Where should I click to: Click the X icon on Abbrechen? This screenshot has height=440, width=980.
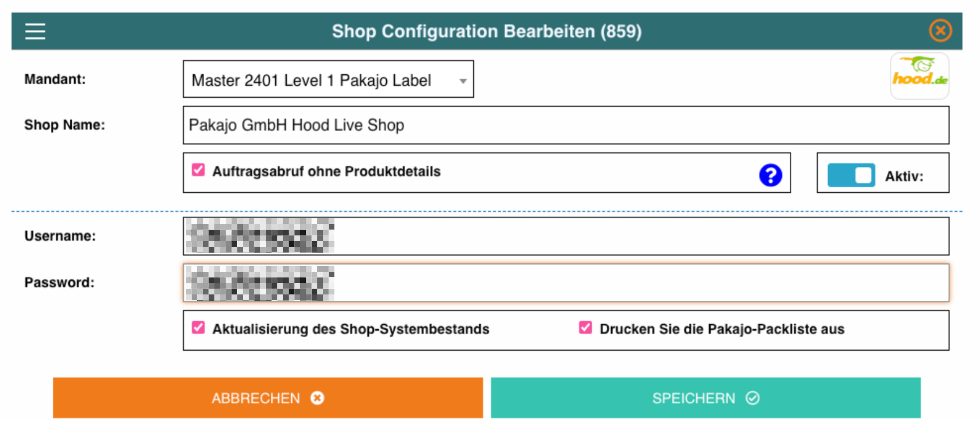(317, 398)
